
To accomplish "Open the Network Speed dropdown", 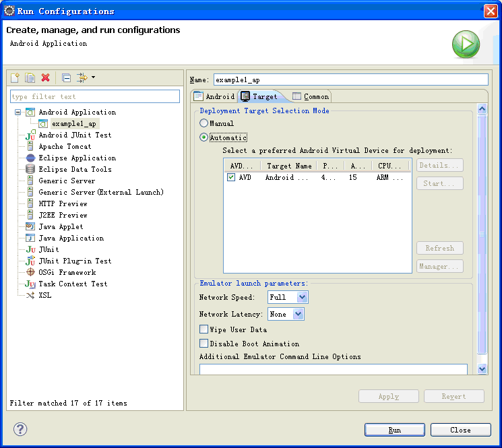I will tap(288, 297).
